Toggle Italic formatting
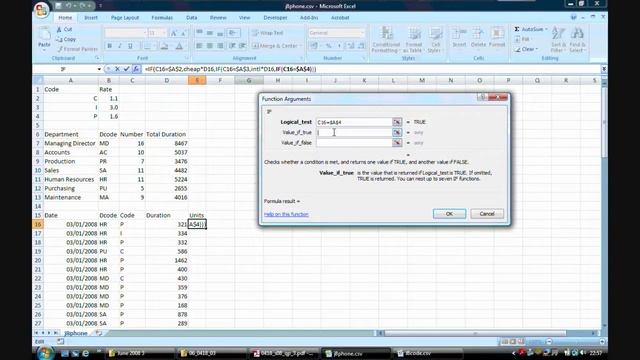This screenshot has height=360, width=640. pos(120,46)
